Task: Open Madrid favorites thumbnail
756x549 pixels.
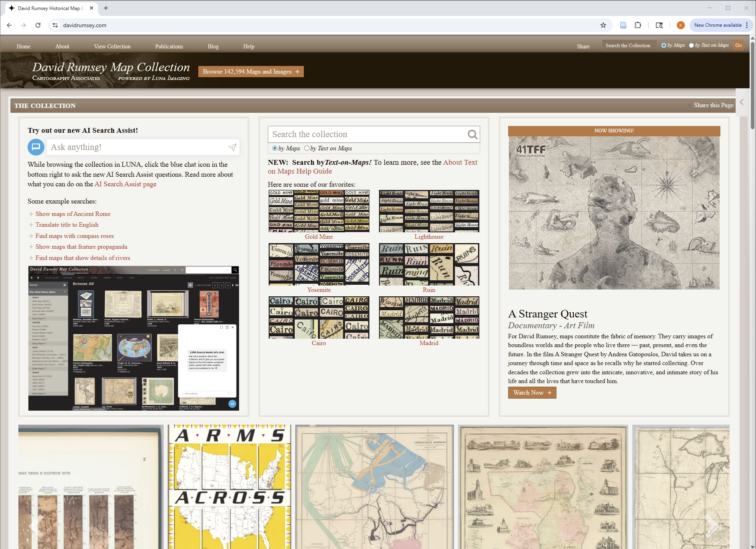Action: coord(429,317)
